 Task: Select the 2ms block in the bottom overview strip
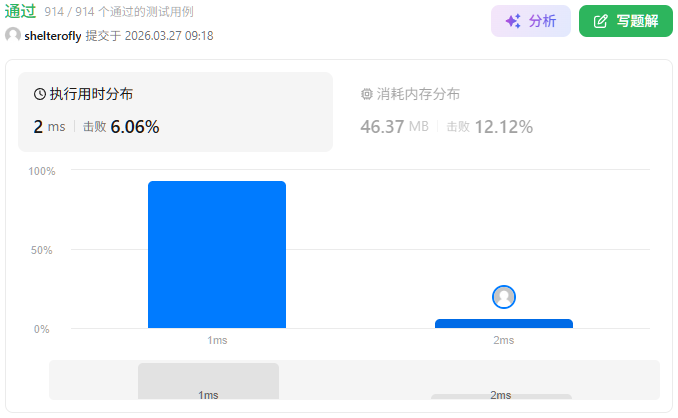pos(501,396)
